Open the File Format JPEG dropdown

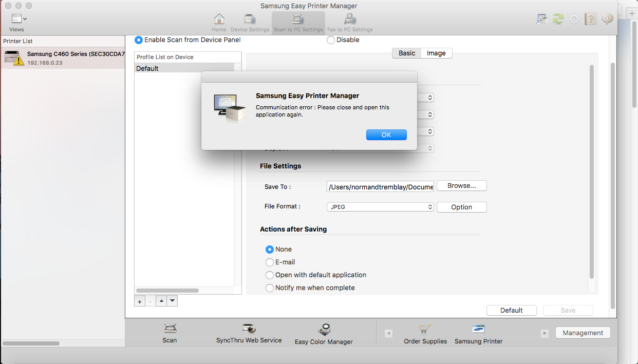point(380,207)
